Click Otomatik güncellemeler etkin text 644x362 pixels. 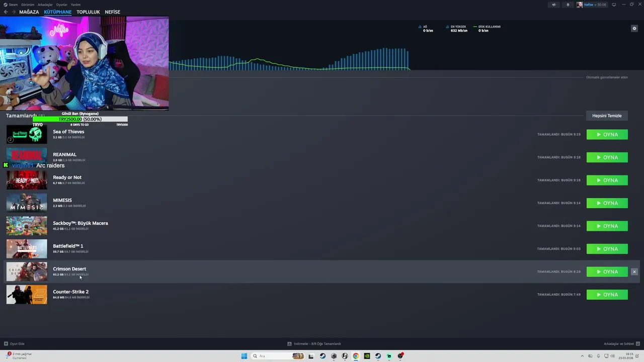(x=607, y=77)
